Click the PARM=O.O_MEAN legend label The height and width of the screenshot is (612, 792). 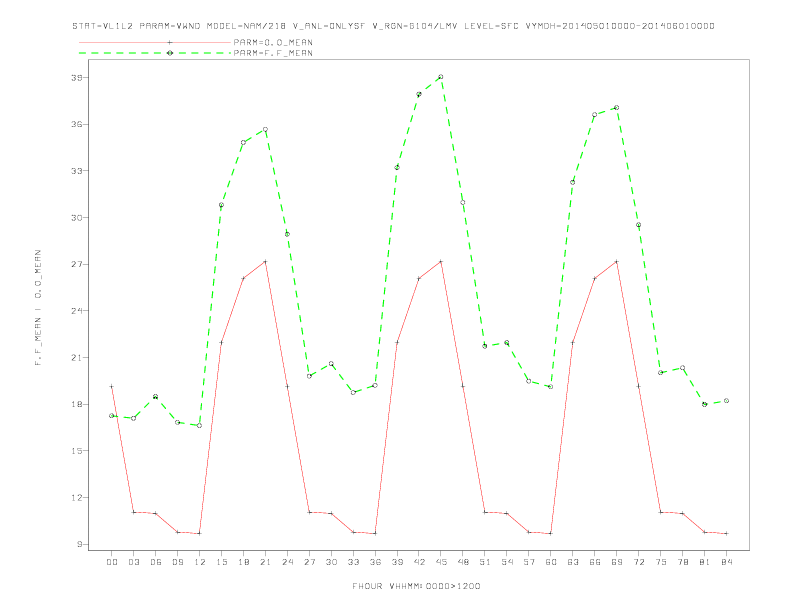pyautogui.click(x=273, y=42)
